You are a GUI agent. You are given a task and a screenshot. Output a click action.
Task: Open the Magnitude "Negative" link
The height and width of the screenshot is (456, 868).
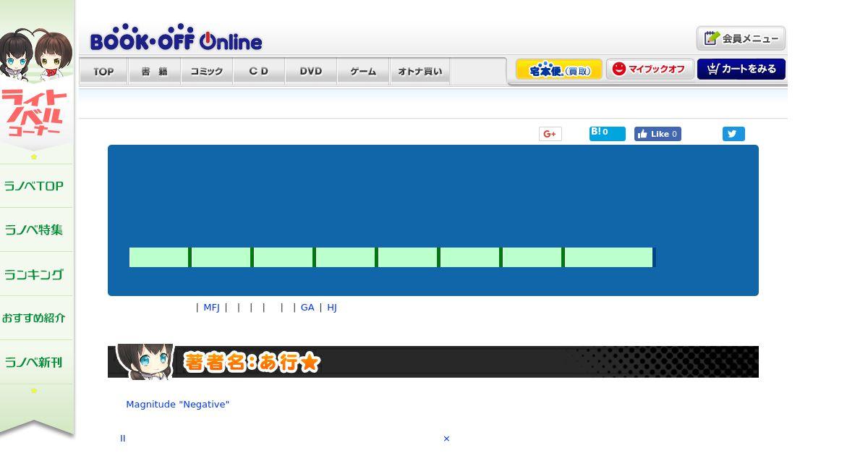[x=177, y=405]
